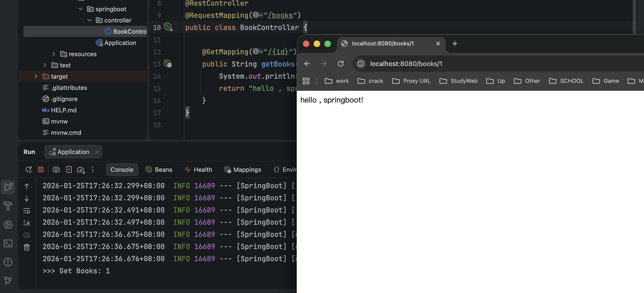Open the Build tool window

click(8, 206)
